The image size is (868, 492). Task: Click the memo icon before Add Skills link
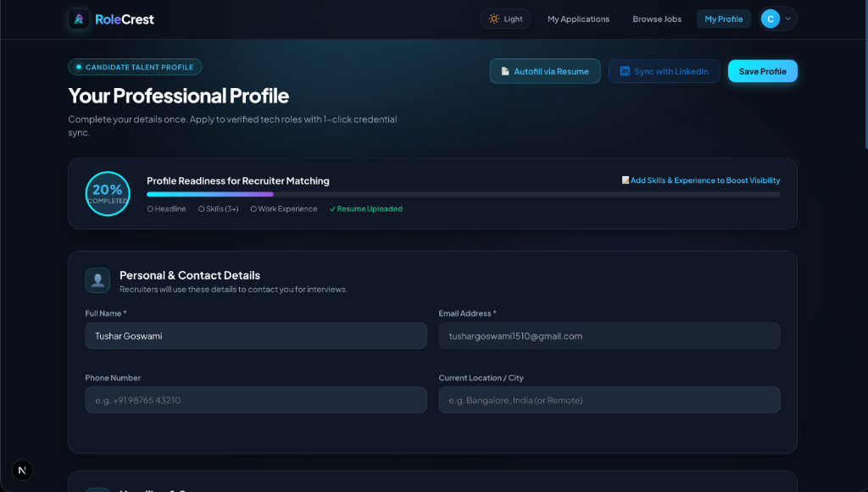[626, 180]
